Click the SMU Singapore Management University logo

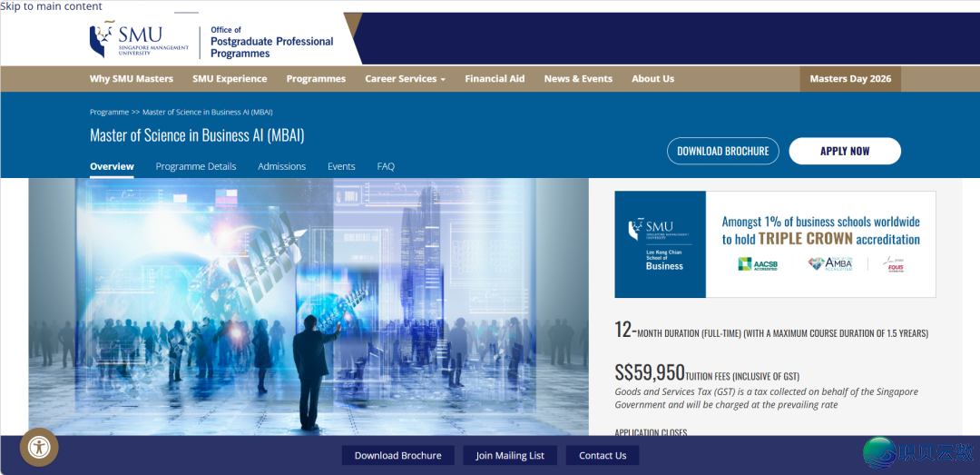tap(139, 40)
